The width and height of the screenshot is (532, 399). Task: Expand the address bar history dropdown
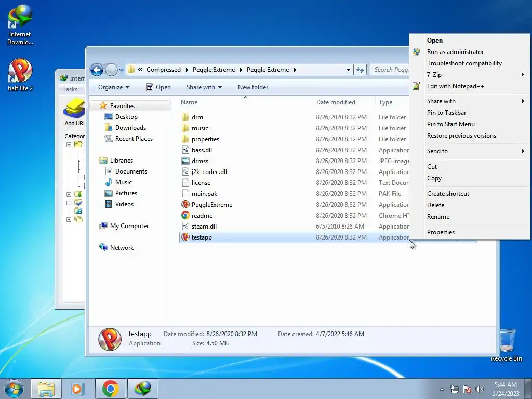pos(348,70)
